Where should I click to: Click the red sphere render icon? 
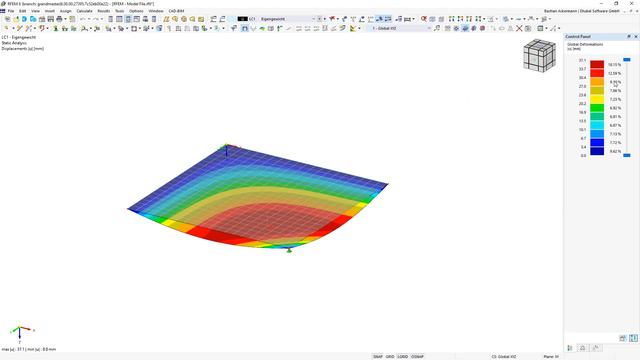[482, 29]
